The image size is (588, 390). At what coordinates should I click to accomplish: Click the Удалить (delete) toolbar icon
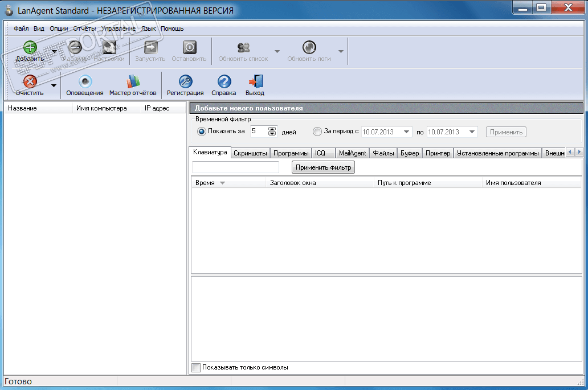(75, 48)
